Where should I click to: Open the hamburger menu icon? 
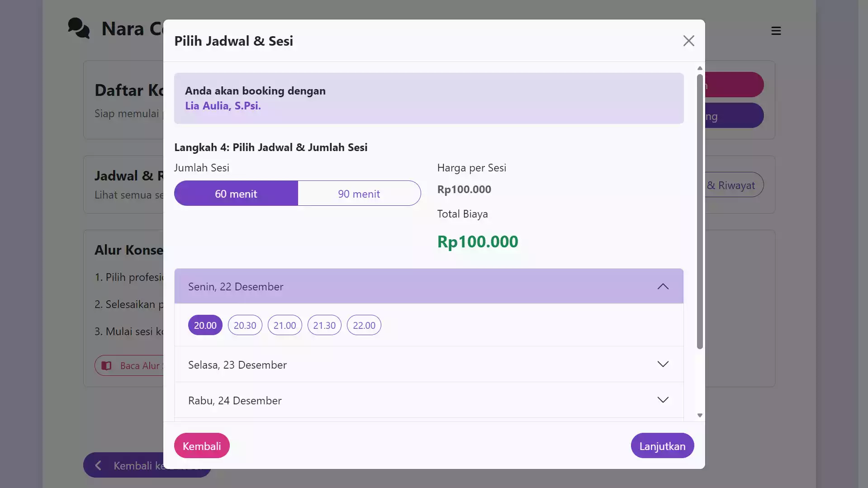tap(776, 31)
